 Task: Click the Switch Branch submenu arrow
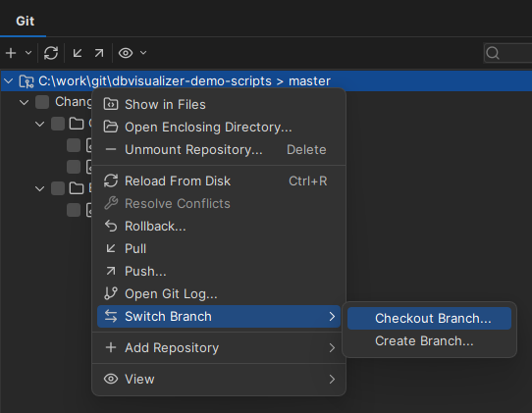click(332, 316)
